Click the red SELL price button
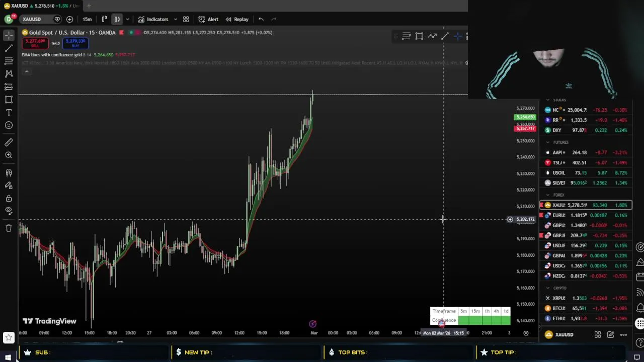This screenshot has height=362, width=644. (x=35, y=43)
